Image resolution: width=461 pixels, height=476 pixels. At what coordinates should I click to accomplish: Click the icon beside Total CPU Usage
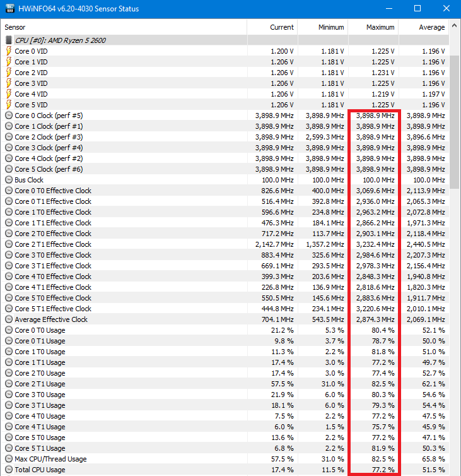pyautogui.click(x=9, y=470)
